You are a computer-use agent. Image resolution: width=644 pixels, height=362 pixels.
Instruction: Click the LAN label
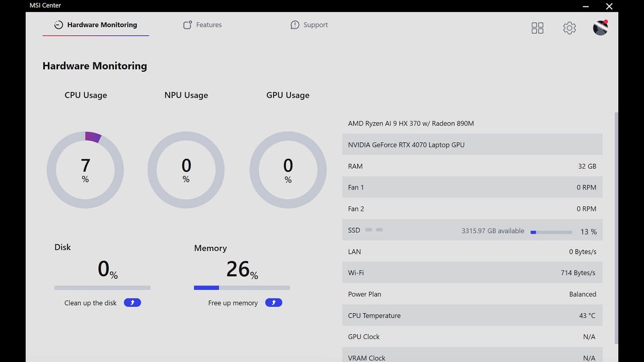tap(354, 251)
